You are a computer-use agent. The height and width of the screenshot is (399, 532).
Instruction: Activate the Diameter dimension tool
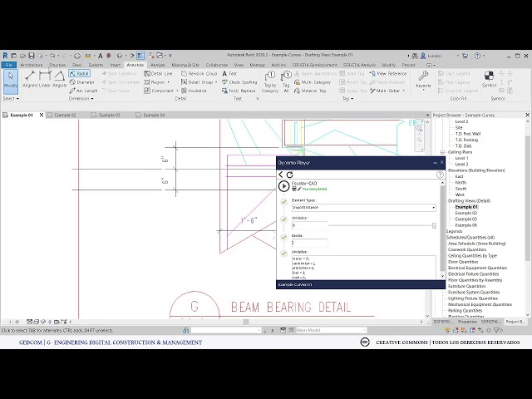81,82
